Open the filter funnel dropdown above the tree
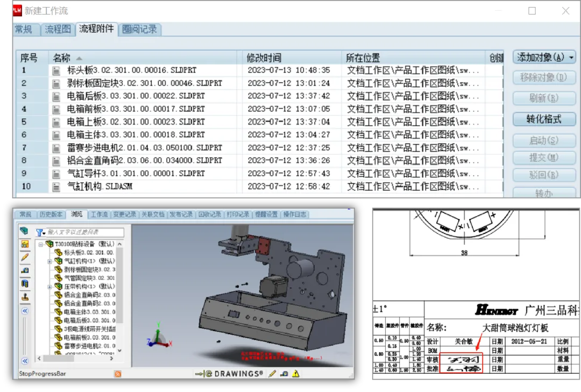Viewport: 581px width, 392px height. 41,232
